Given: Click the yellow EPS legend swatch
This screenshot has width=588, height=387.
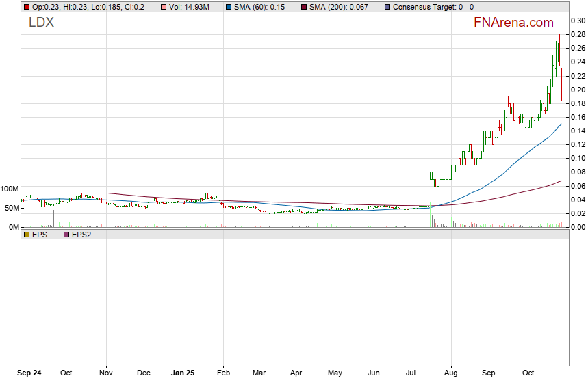Looking at the screenshot, I should pos(26,235).
